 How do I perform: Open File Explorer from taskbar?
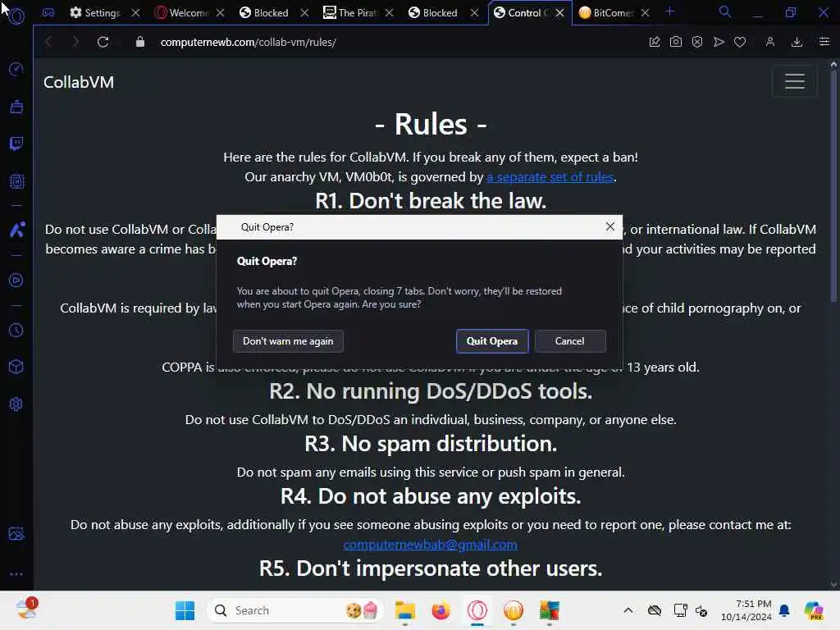405,610
